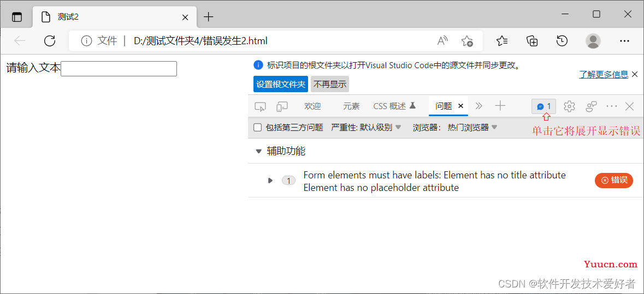Switch to the CSS 概述 tab
Viewport: 644px width, 294px height.
tap(395, 106)
